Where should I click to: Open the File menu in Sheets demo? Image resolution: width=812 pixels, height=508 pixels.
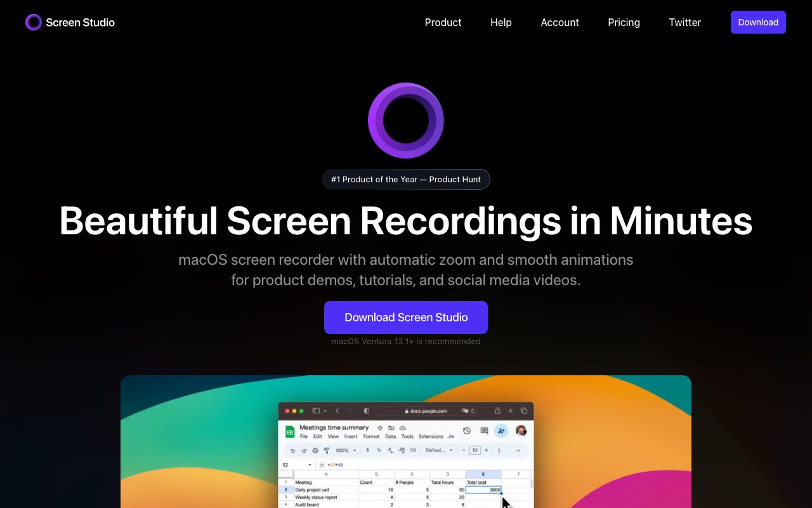coord(304,437)
